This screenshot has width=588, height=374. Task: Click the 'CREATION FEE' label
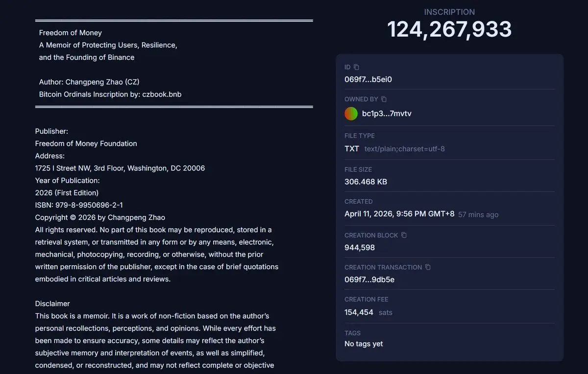click(x=367, y=299)
